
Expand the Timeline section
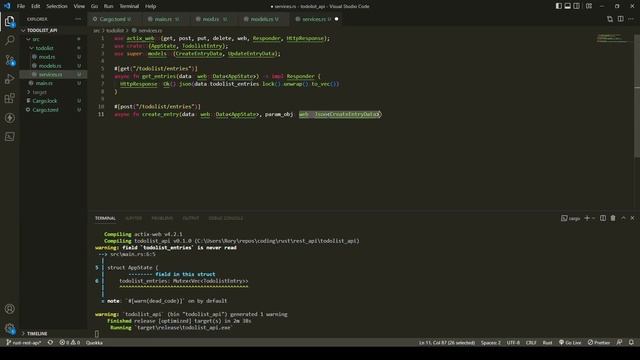(53, 333)
